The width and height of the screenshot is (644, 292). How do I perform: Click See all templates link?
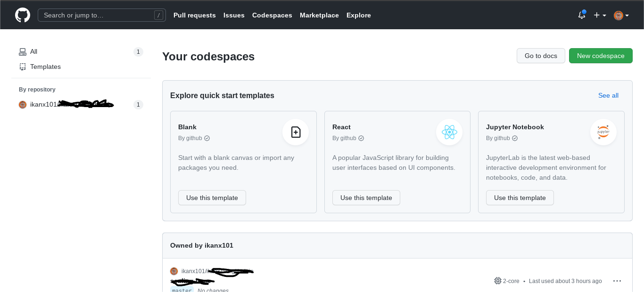point(608,95)
